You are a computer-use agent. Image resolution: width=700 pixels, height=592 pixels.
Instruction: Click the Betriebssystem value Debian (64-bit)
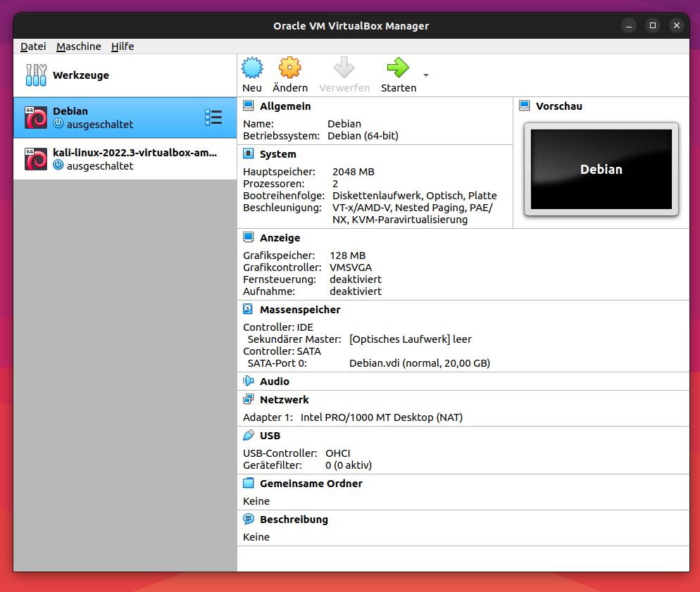pyautogui.click(x=363, y=136)
